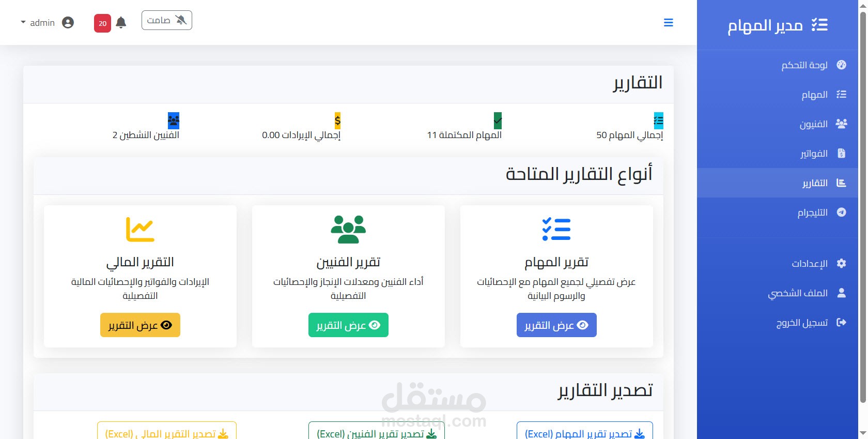Click the yellow line chart icon on financial card
The image size is (868, 439).
[x=140, y=229]
